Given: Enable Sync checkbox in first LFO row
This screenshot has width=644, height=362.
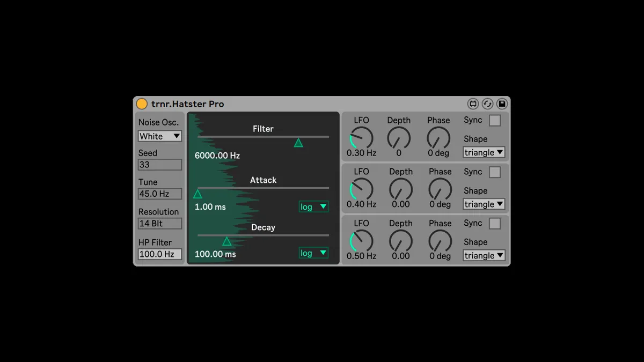Looking at the screenshot, I should point(495,121).
